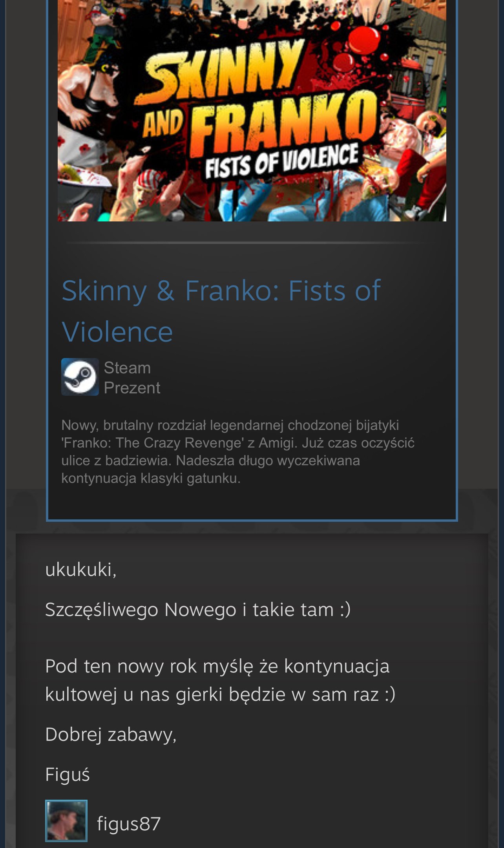504x848 pixels.
Task: Select the Steam platform label
Action: pyautogui.click(x=127, y=368)
